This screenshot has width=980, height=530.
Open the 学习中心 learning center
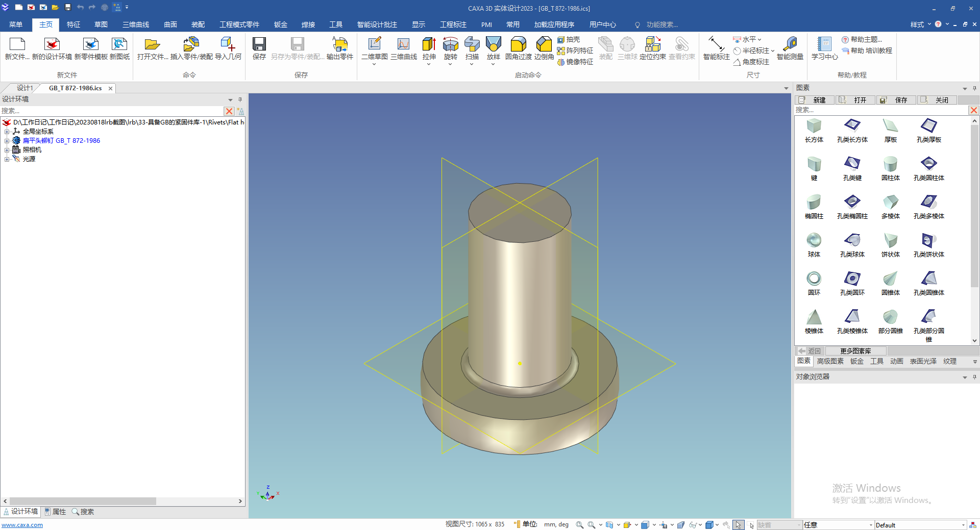click(x=824, y=48)
